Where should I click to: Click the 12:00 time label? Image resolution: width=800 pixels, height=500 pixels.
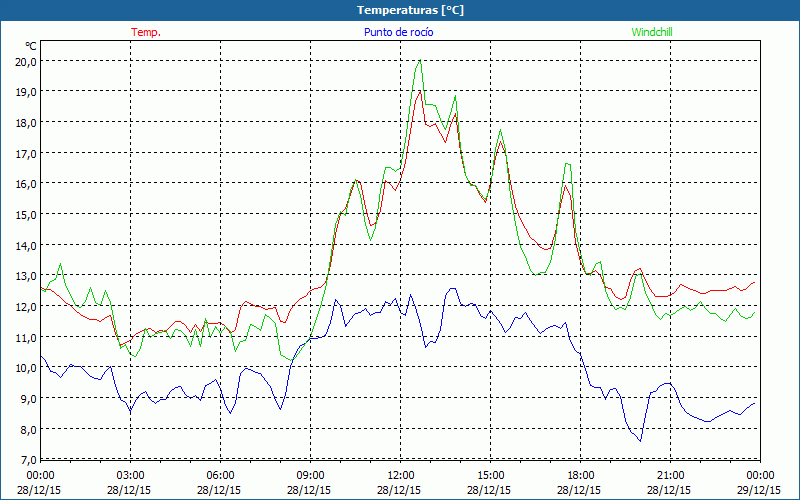tap(401, 476)
